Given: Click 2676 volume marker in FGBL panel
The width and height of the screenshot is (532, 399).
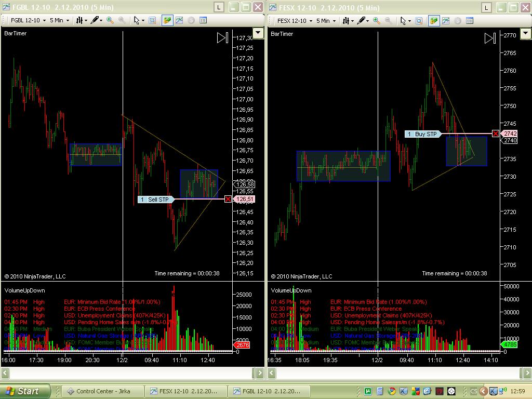Looking at the screenshot, I should click(242, 345).
